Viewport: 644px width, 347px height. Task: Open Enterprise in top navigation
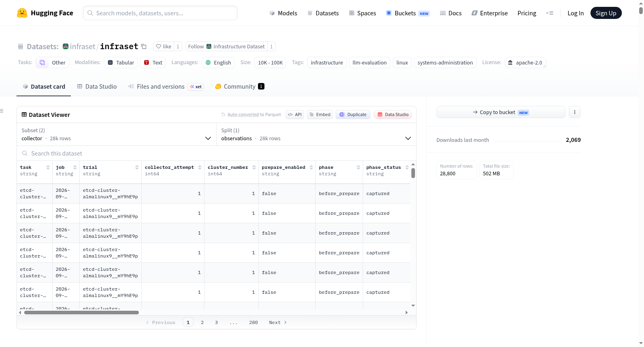point(489,13)
